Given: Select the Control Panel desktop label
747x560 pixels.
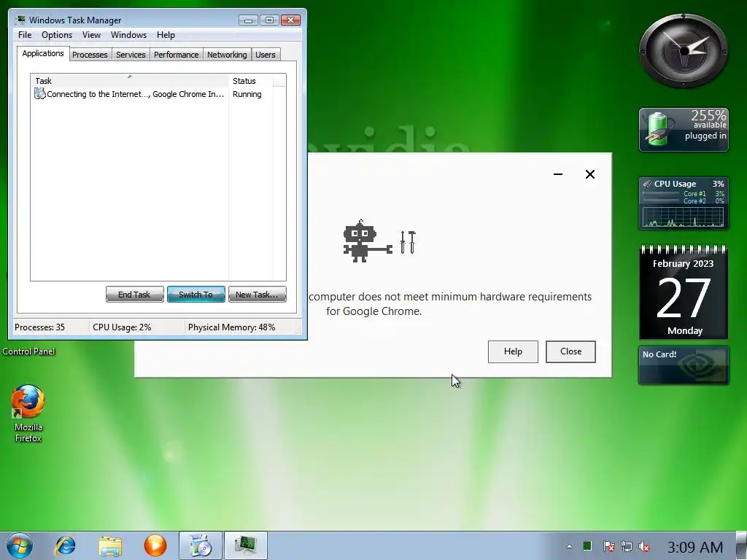Looking at the screenshot, I should coord(28,351).
